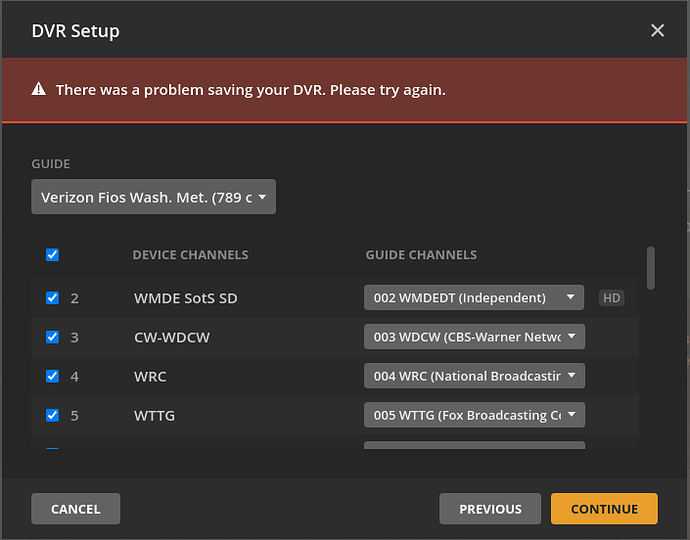
Task: Click the warning triangle icon in error banner
Action: 39,90
